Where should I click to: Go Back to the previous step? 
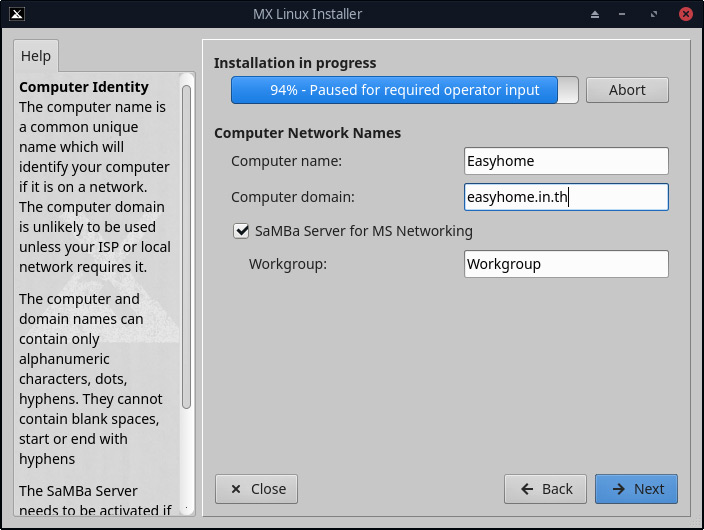(x=545, y=489)
